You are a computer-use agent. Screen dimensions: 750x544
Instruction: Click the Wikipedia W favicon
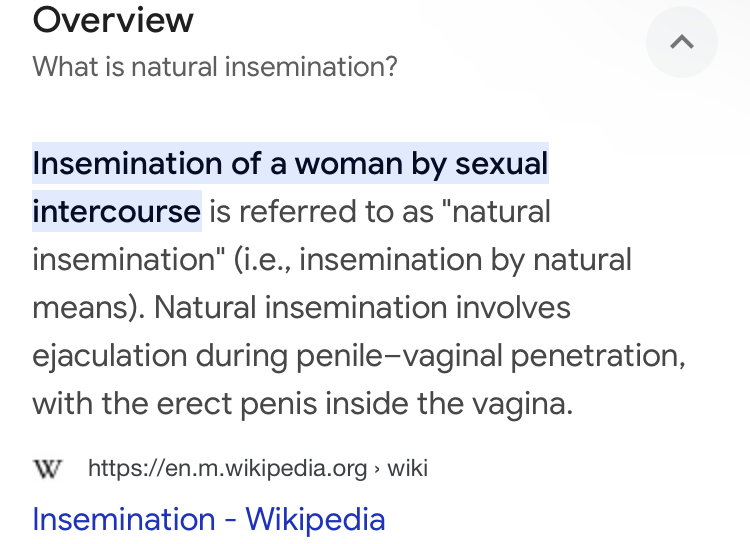coord(47,468)
